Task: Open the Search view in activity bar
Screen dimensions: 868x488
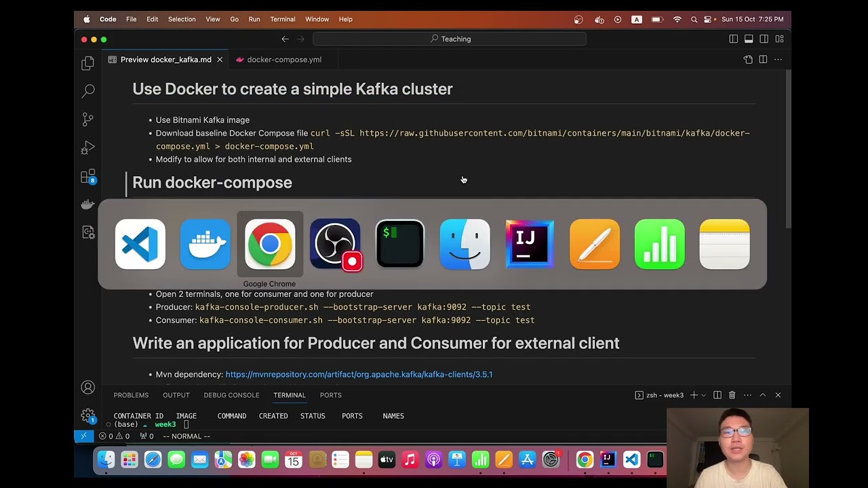Action: pos(87,91)
